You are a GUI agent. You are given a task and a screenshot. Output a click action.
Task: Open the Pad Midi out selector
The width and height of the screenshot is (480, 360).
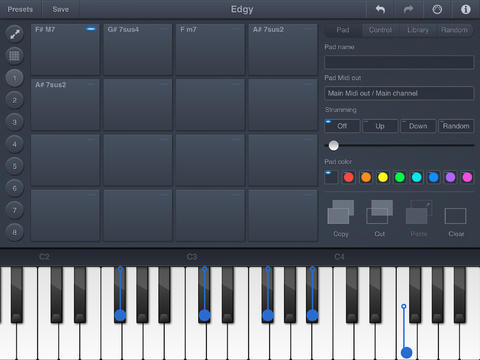point(399,93)
